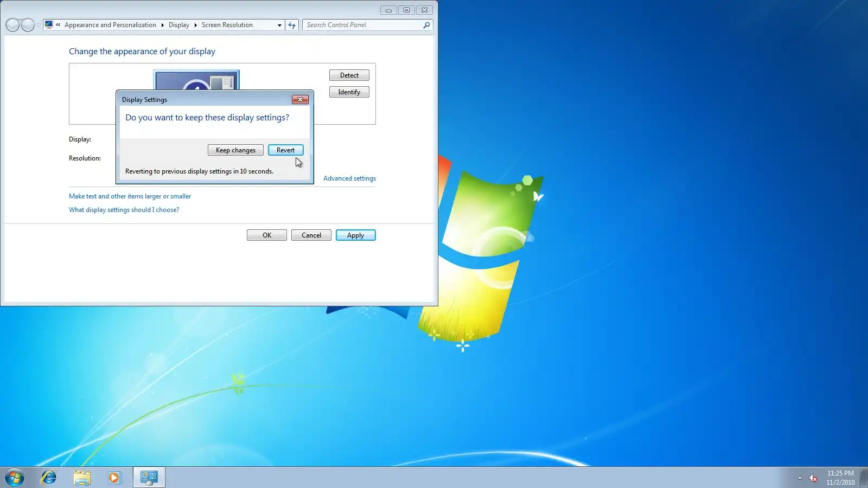Click Apply in Screen Resolution window
868x488 pixels.
pos(356,235)
